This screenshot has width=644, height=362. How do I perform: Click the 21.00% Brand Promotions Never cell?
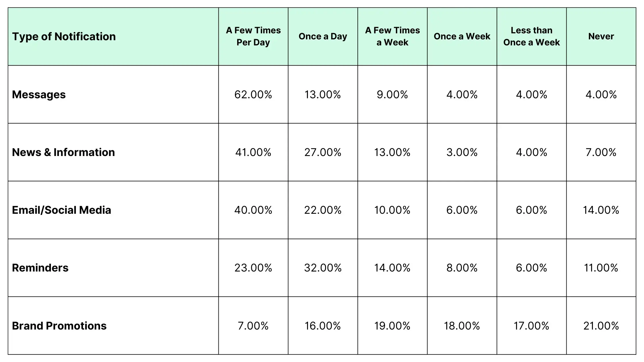601,326
